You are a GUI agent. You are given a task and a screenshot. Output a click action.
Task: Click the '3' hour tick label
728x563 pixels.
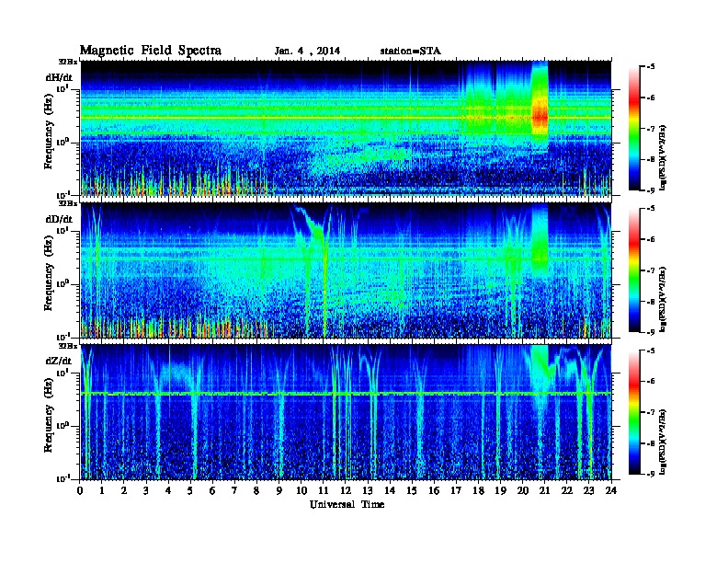pyautogui.click(x=146, y=491)
